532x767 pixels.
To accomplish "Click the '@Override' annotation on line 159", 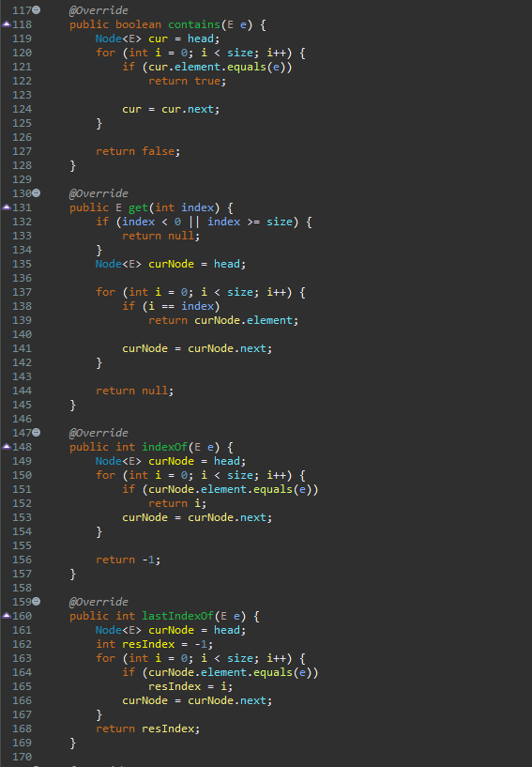I will pyautogui.click(x=99, y=602).
